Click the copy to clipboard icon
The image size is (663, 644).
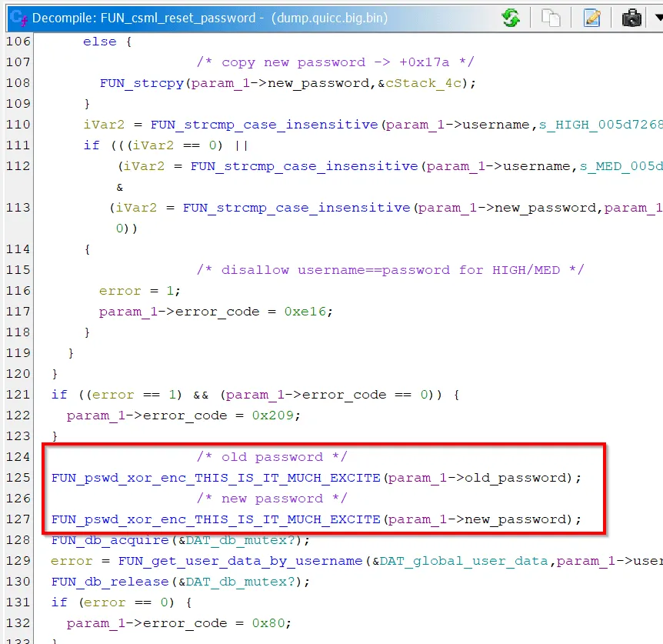click(x=551, y=18)
